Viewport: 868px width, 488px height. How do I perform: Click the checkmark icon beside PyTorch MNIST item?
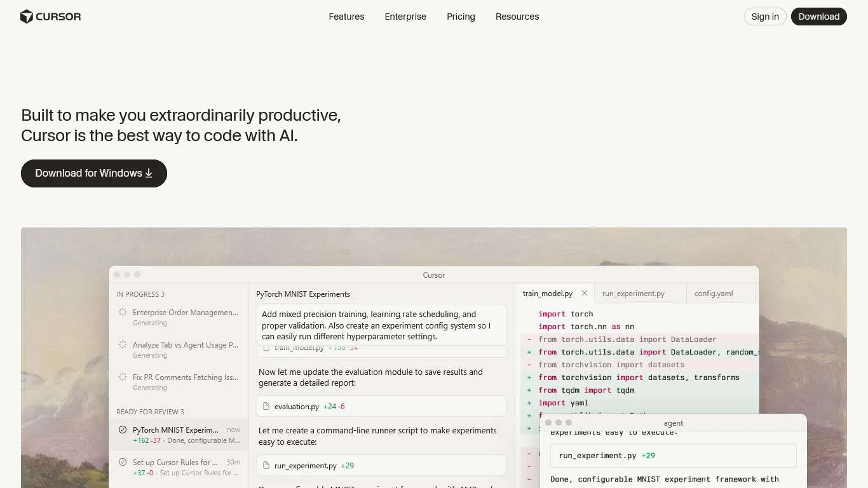[x=123, y=430]
